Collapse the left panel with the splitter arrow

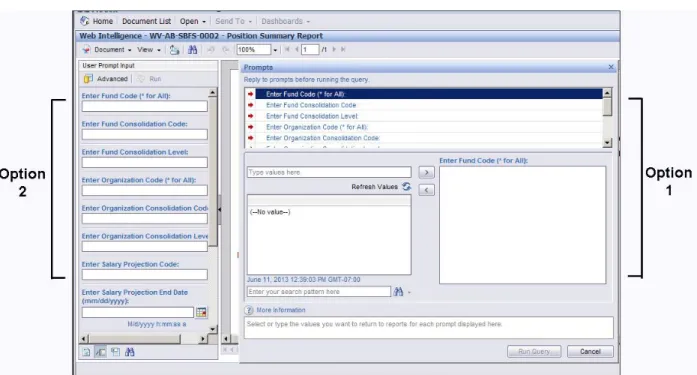(x=219, y=209)
